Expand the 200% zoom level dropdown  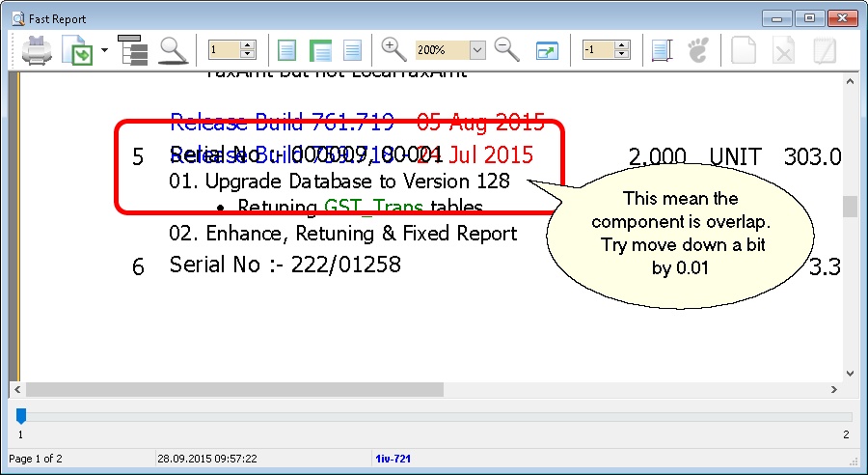(477, 49)
